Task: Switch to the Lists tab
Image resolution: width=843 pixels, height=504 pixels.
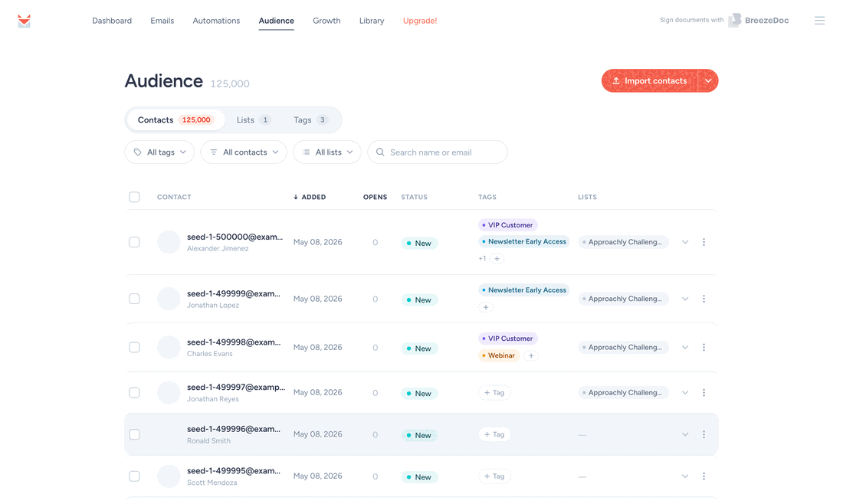Action: coord(253,120)
